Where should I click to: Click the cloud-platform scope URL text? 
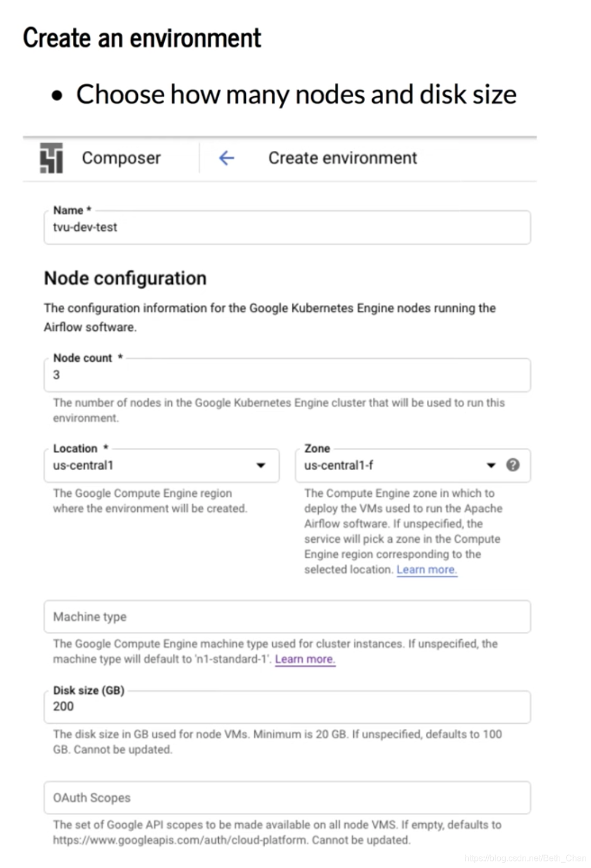point(181,840)
